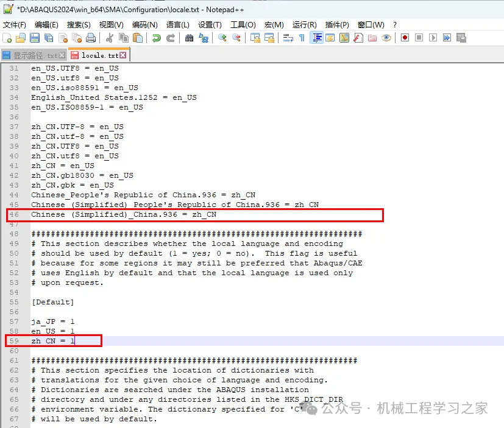Click the Close All documents icon
This screenshot has height=428, width=504.
[x=77, y=38]
